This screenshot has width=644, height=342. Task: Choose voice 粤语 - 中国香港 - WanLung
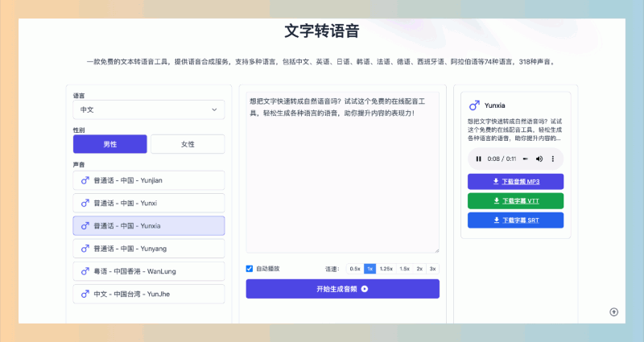[149, 271]
